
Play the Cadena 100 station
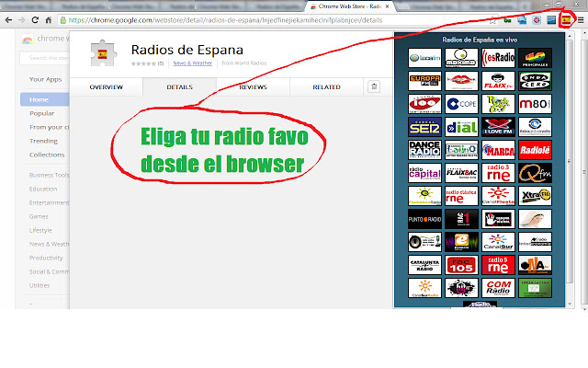424,104
